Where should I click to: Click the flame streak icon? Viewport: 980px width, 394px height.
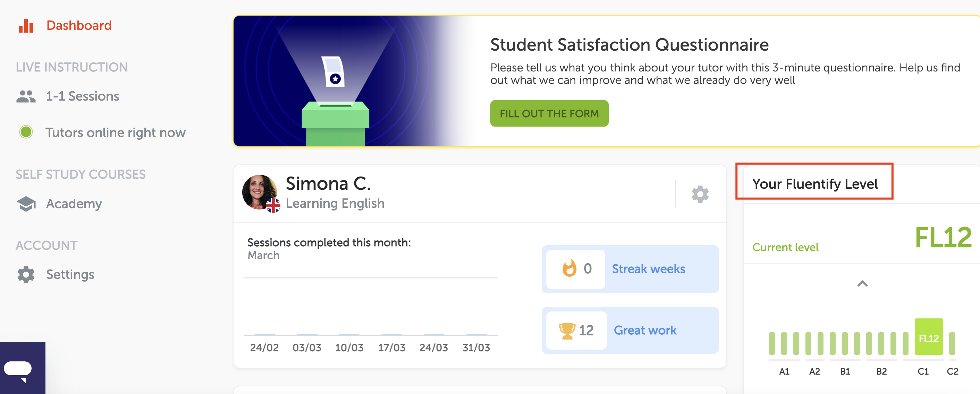click(x=569, y=268)
